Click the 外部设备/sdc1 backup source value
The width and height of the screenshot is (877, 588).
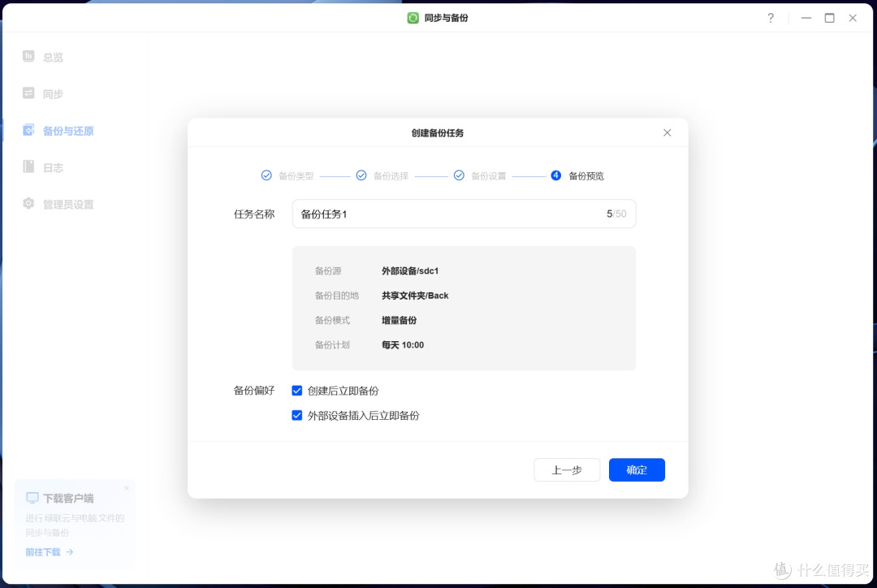pyautogui.click(x=410, y=270)
